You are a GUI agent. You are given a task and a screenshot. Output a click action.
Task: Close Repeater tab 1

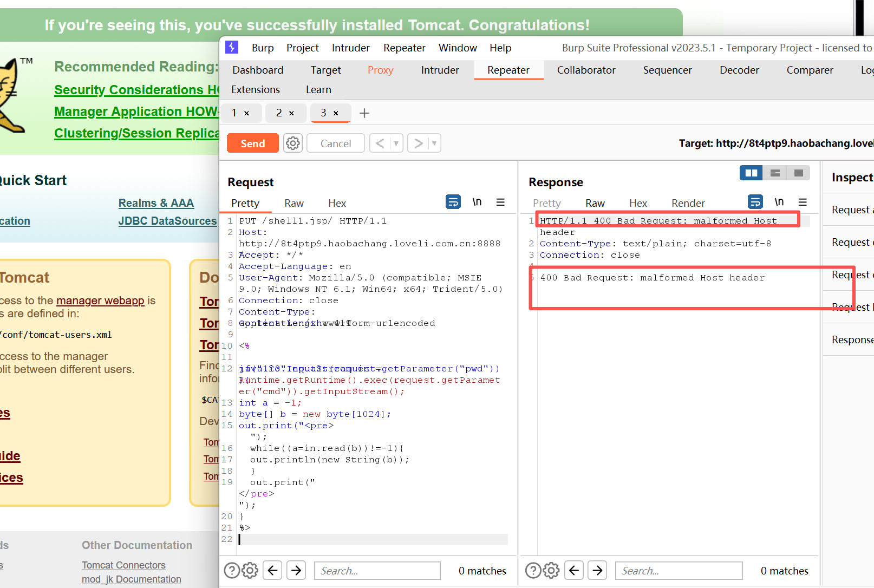pos(246,113)
